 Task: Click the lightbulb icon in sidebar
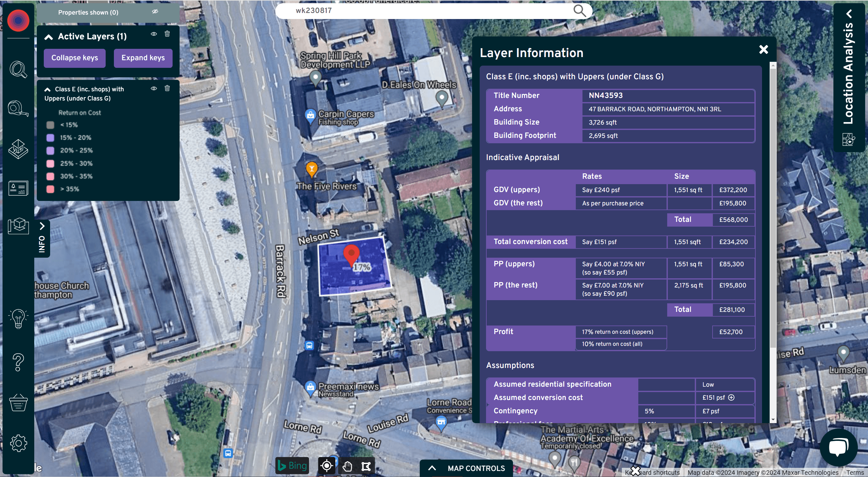(x=18, y=319)
